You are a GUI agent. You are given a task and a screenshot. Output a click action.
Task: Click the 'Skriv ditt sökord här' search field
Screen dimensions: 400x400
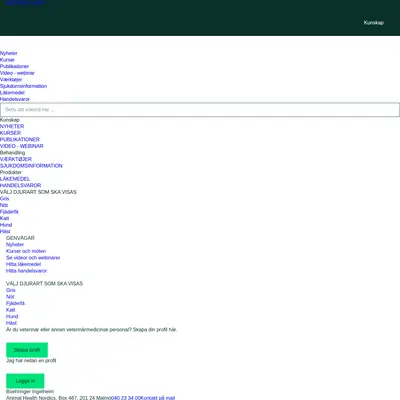coord(200,110)
